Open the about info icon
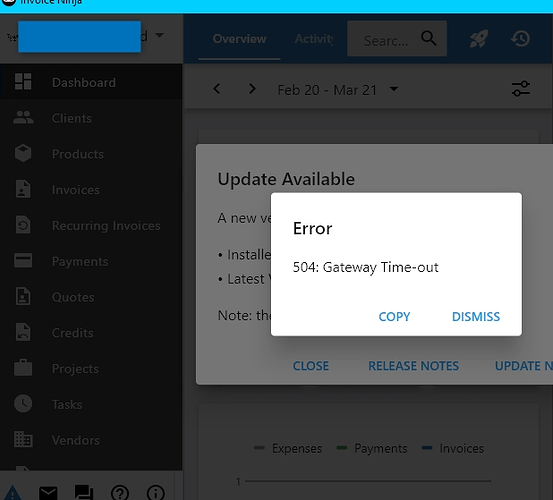Viewport: 553px width, 500px height. 156,493
